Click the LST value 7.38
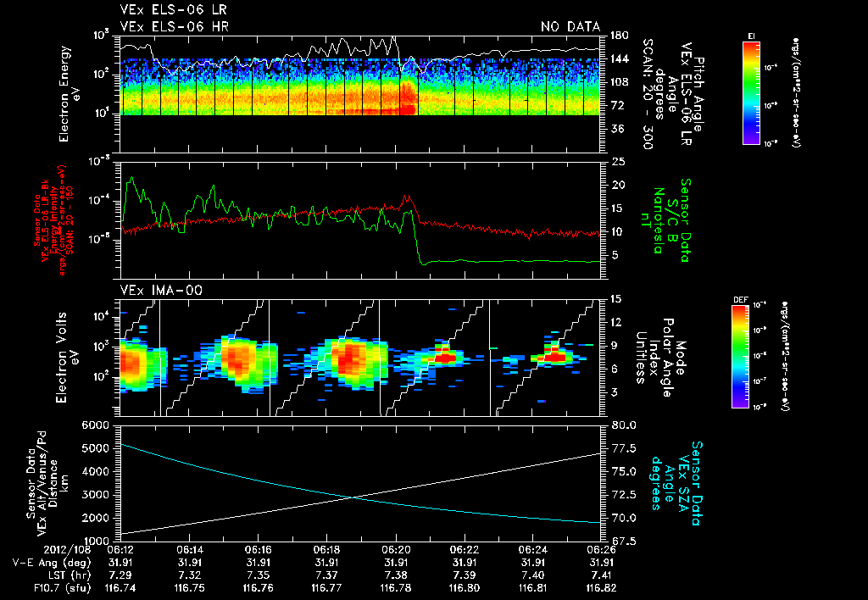 396,575
